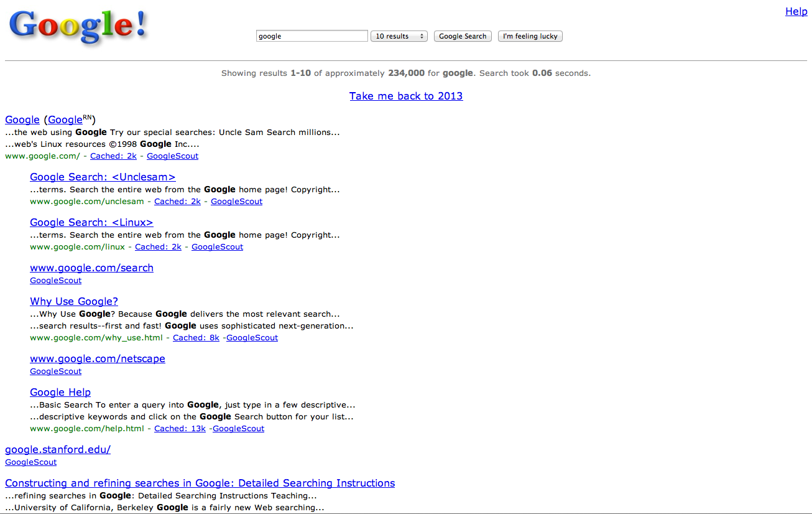Click the green www.google.com/why_use.html URL text

coord(96,338)
